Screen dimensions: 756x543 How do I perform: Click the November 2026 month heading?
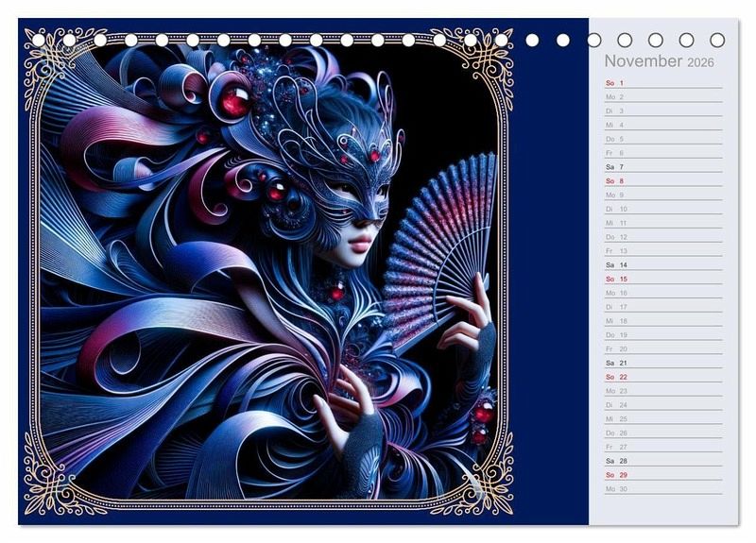tap(659, 61)
